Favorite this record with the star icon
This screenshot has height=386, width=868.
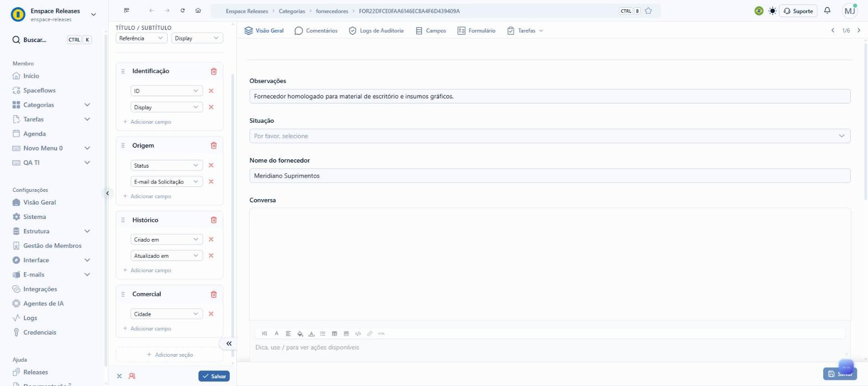[648, 11]
